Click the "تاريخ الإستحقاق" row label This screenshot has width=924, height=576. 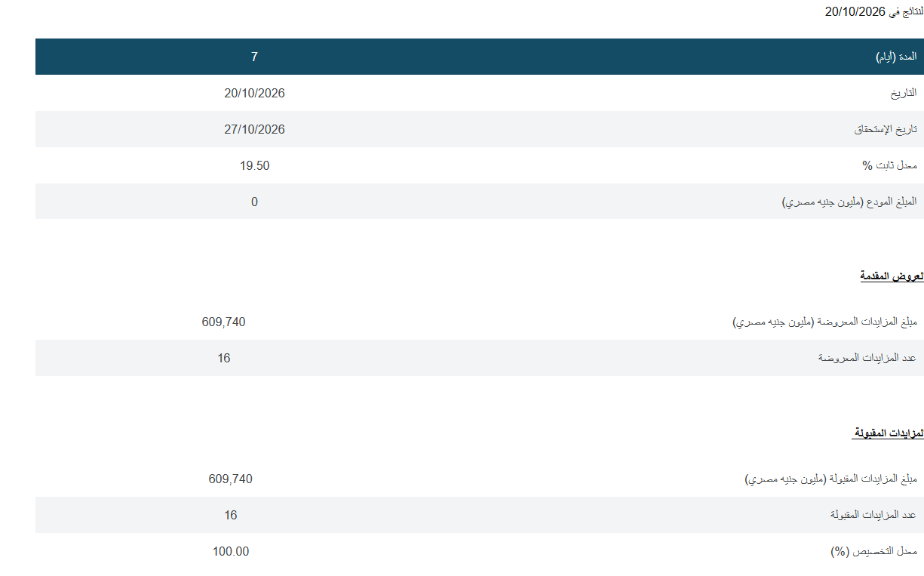pyautogui.click(x=886, y=130)
